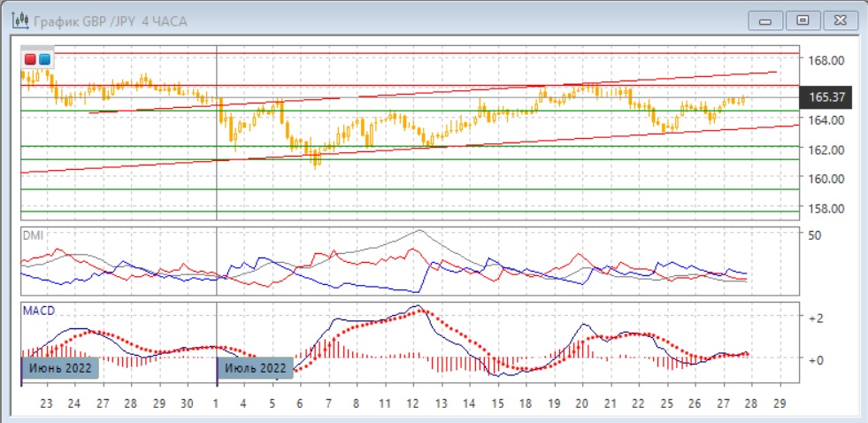Click the current price label 165.37
The width and height of the screenshot is (868, 423).
tap(825, 96)
